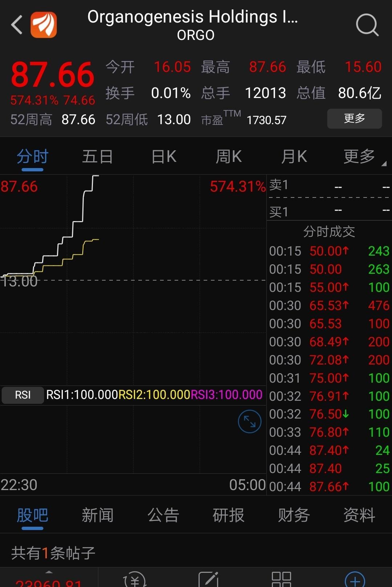The width and height of the screenshot is (392, 587).
Task: Tap the index value 23960.81 at bottom
Action: point(49,583)
